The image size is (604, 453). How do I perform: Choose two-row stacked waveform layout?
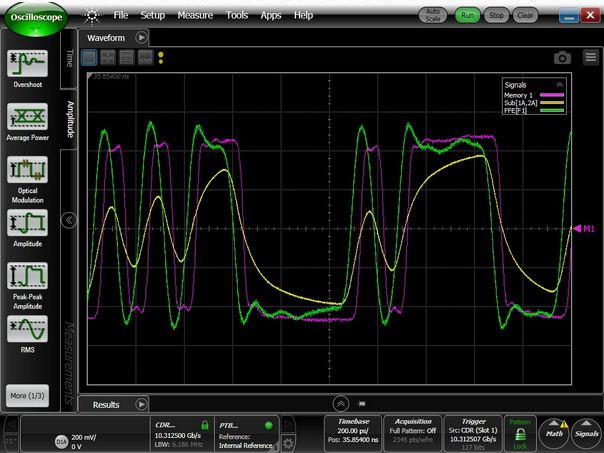tap(127, 58)
